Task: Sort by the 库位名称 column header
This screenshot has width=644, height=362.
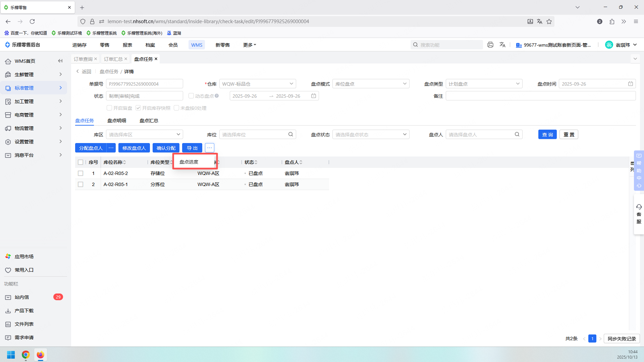Action: (115, 162)
